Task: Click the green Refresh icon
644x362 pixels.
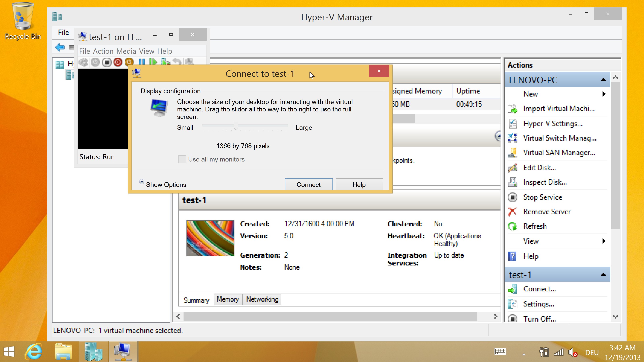Action: [x=513, y=226]
